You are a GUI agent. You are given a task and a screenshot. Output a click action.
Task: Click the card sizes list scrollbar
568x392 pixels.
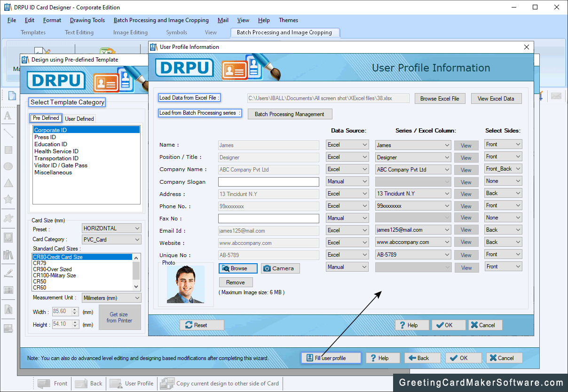click(x=136, y=272)
